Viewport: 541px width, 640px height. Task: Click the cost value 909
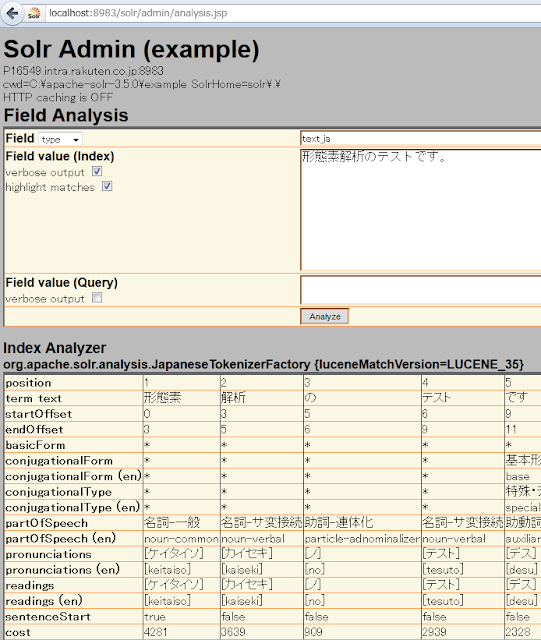point(313,632)
